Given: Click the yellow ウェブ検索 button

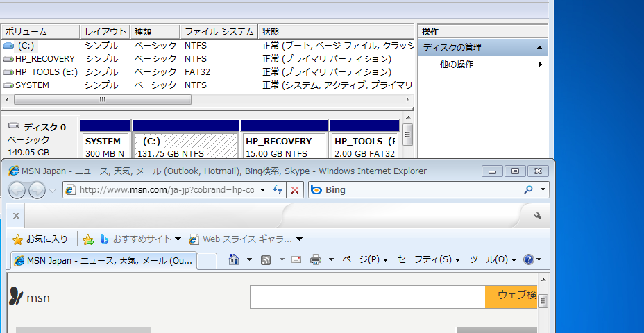Looking at the screenshot, I should (x=511, y=297).
